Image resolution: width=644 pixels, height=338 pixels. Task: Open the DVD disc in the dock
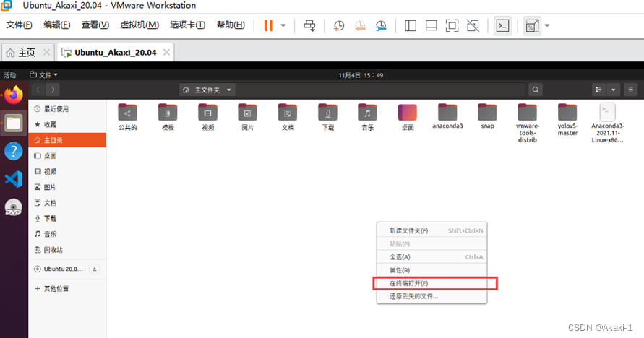14,207
